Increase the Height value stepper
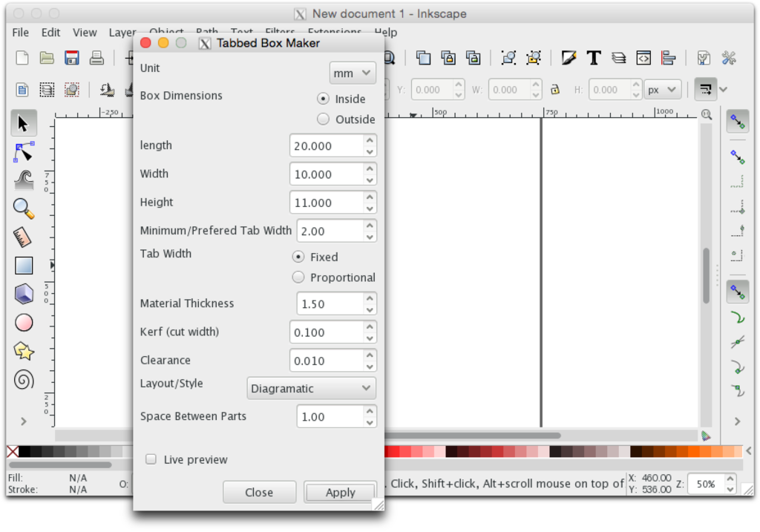The image size is (760, 532). [370, 197]
